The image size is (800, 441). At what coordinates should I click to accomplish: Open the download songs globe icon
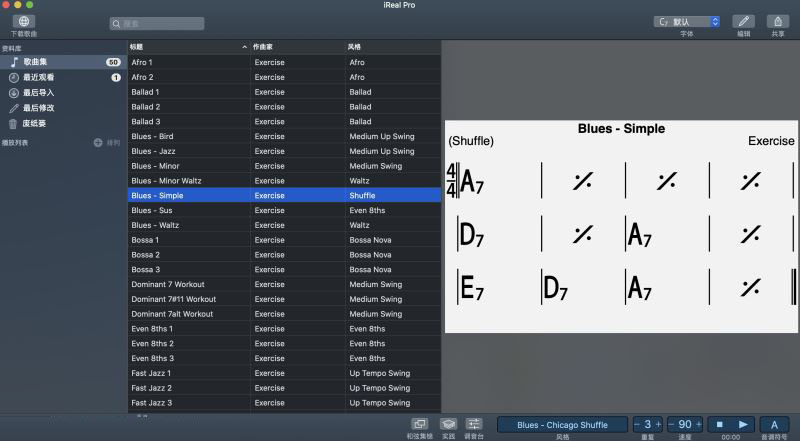(23, 21)
